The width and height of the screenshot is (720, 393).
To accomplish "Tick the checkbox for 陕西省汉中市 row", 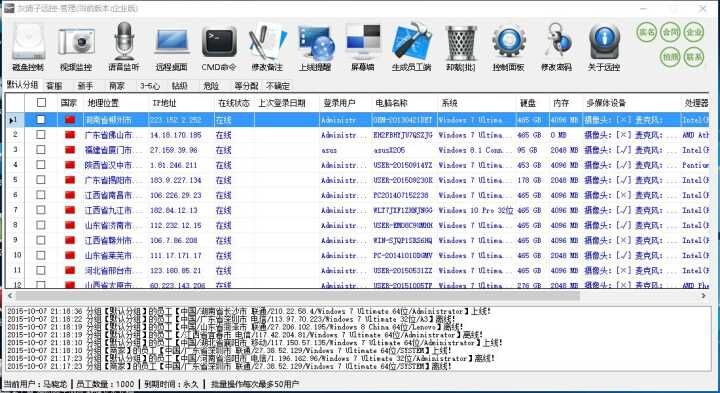I will [x=41, y=165].
